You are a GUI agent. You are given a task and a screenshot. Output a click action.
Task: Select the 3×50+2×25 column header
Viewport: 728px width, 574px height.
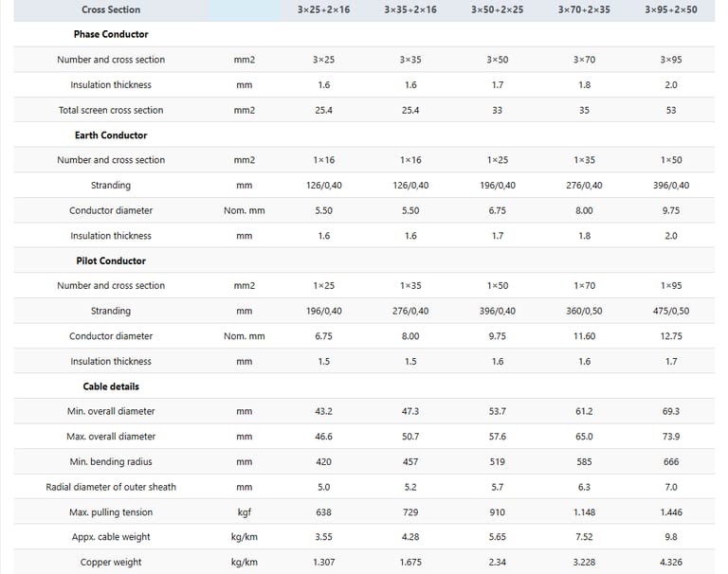pos(497,9)
